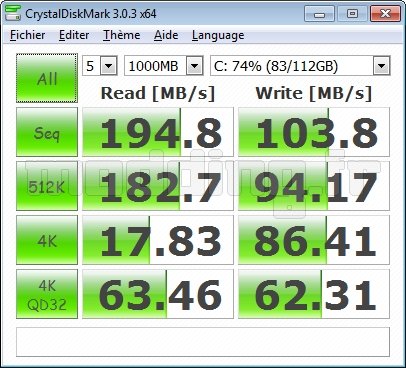Select the Seq read value 194.8
This screenshot has width=406, height=368.
click(x=158, y=132)
